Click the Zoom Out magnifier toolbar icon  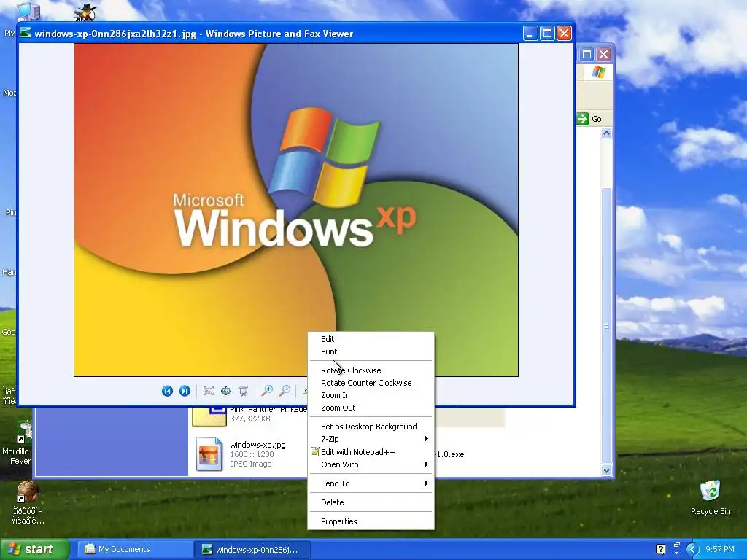point(285,391)
